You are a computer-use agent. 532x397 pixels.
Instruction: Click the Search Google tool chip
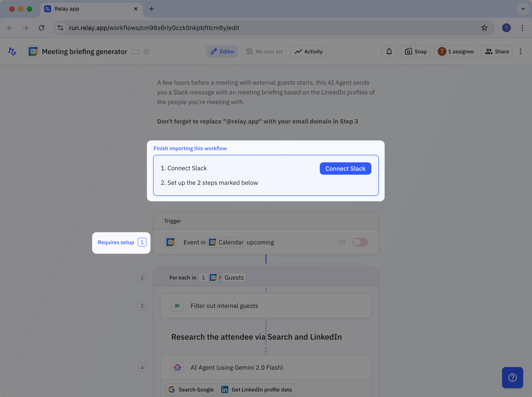click(191, 390)
